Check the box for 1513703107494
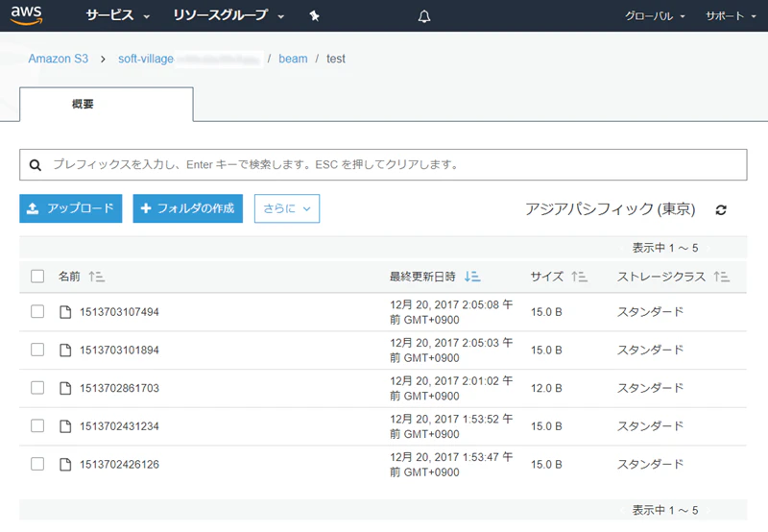This screenshot has width=768, height=532. click(37, 311)
